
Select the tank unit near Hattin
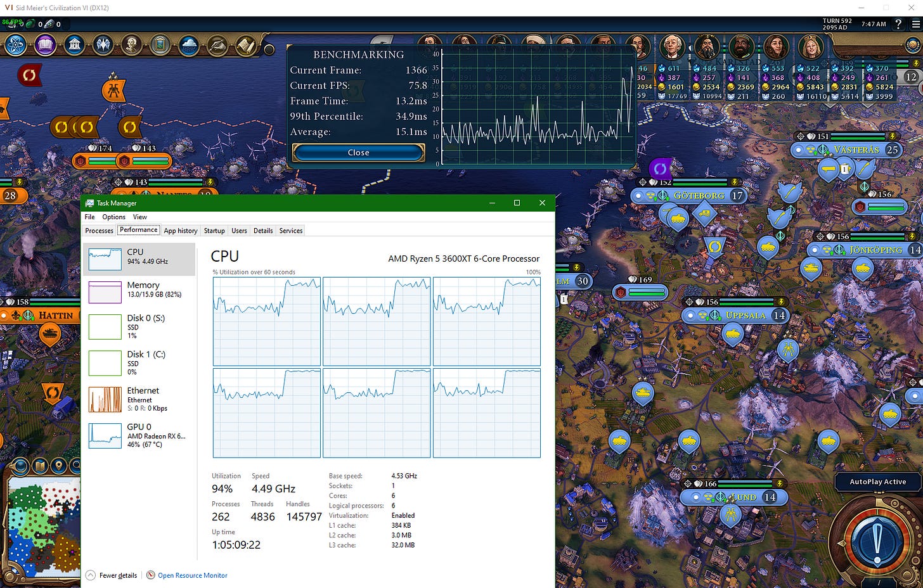click(49, 333)
